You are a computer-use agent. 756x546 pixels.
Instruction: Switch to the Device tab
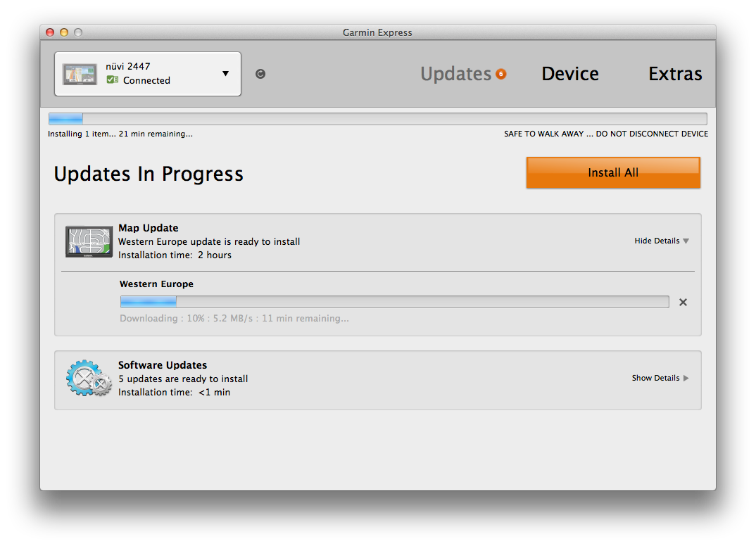[570, 74]
